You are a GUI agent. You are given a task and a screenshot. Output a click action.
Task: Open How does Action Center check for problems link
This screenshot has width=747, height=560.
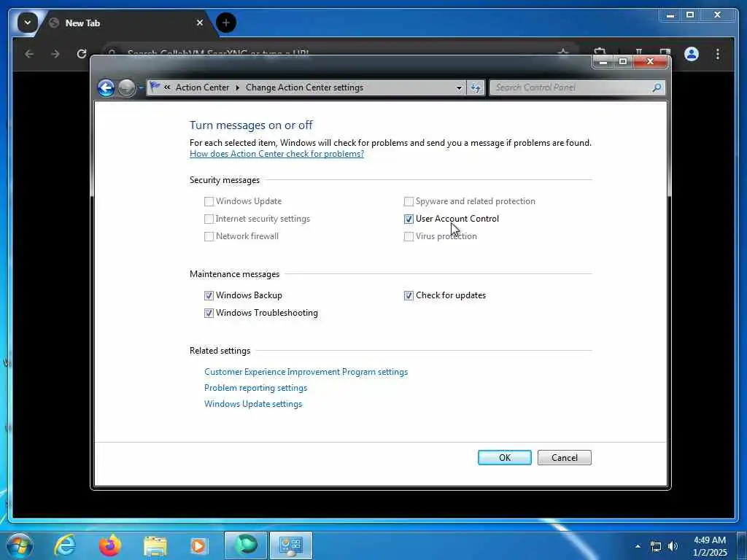tap(276, 154)
